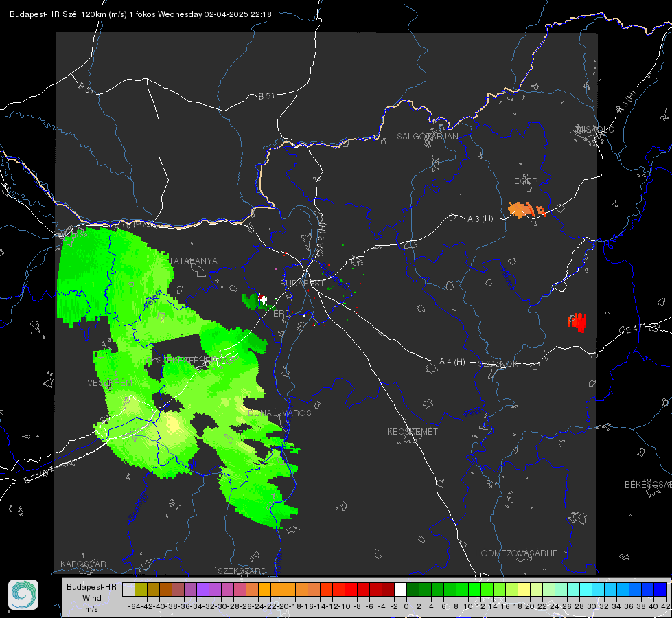
Task: Click the 'Budapest-HR Wind m/s' legend label
Action: [92, 597]
